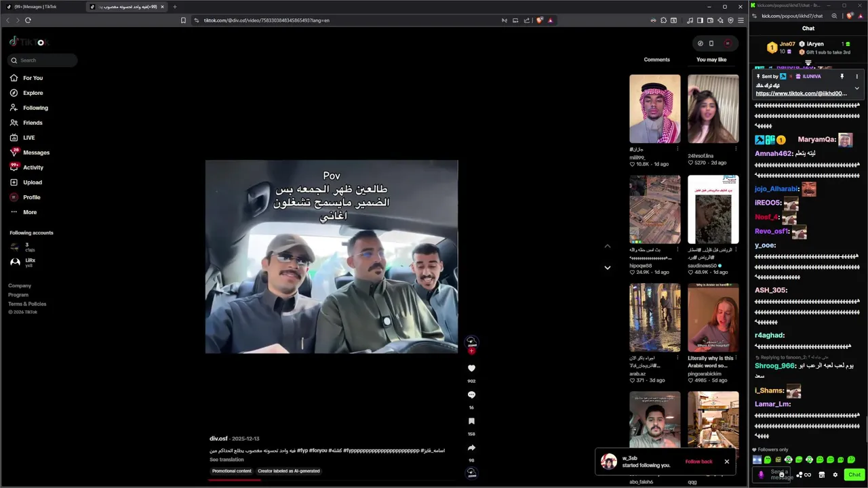The image size is (868, 488).
Task: Switch to Messages TikTok browser tab
Action: [41, 7]
